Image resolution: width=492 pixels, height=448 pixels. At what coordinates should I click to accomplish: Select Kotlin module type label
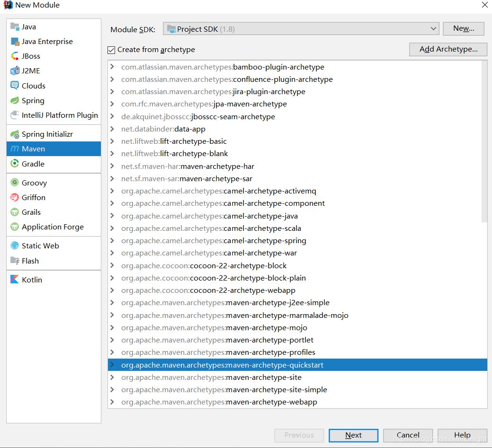click(32, 280)
